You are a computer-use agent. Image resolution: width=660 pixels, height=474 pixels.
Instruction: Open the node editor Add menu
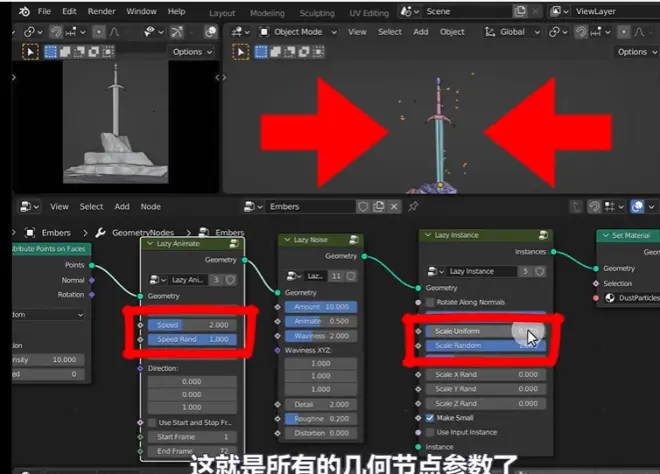(x=122, y=206)
